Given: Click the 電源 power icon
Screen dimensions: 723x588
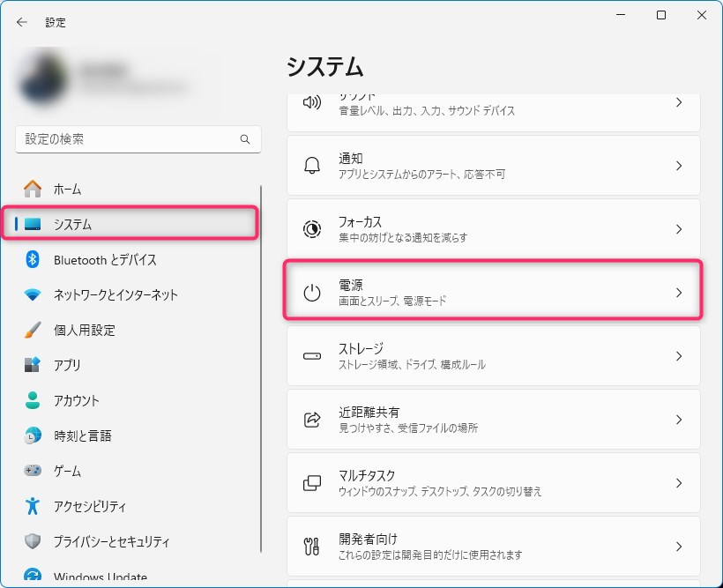Looking at the screenshot, I should (312, 293).
